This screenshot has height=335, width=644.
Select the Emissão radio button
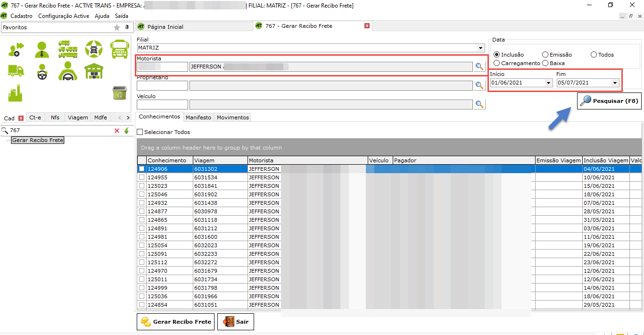(545, 55)
